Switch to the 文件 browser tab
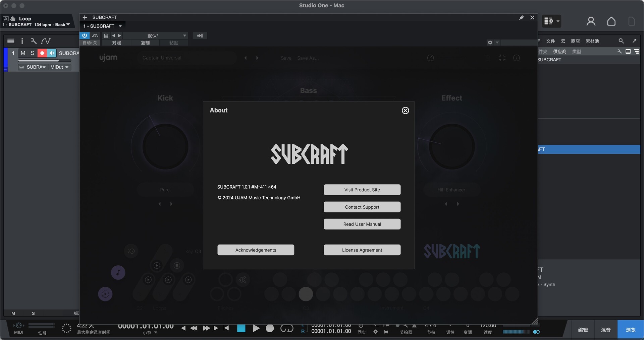Image resolution: width=644 pixels, height=340 pixels. click(550, 41)
